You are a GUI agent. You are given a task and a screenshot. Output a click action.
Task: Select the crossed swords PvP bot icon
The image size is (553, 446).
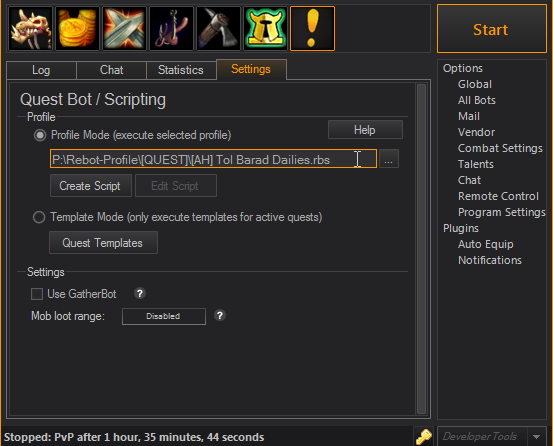pos(124,29)
